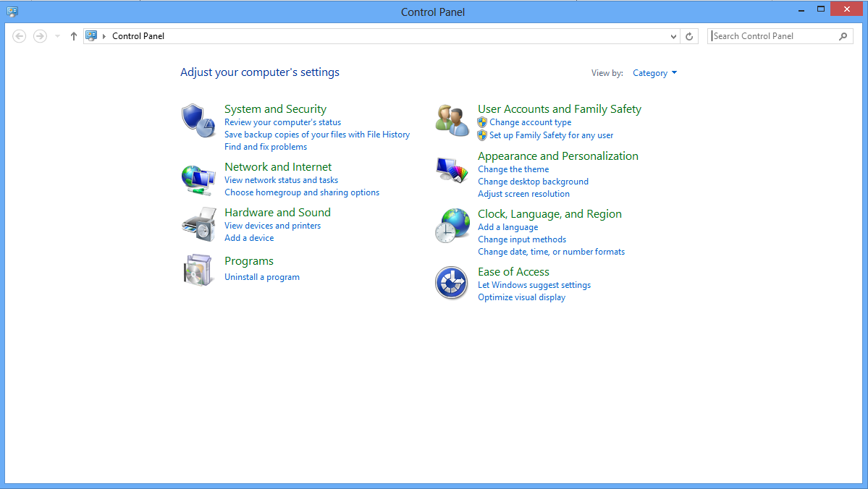Viewport: 868px width, 489px height.
Task: Expand the address bar history dropdown
Action: pyautogui.click(x=673, y=36)
